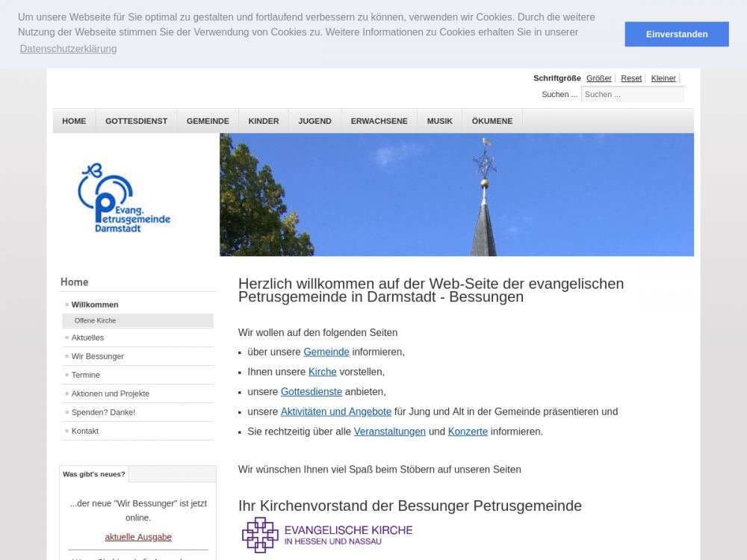Select Wir Bessunger in sidebar
The image size is (747, 560).
97,356
